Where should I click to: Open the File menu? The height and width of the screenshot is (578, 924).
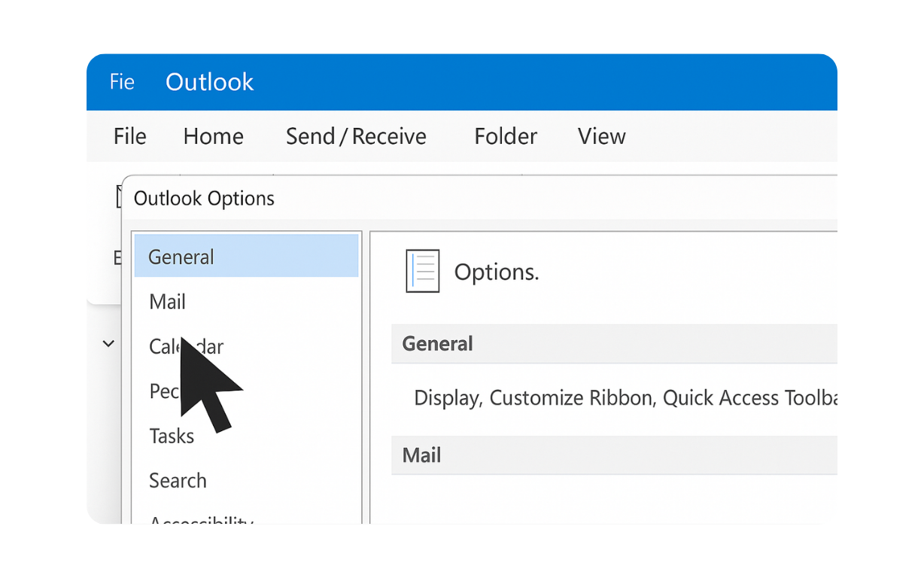coord(129,136)
